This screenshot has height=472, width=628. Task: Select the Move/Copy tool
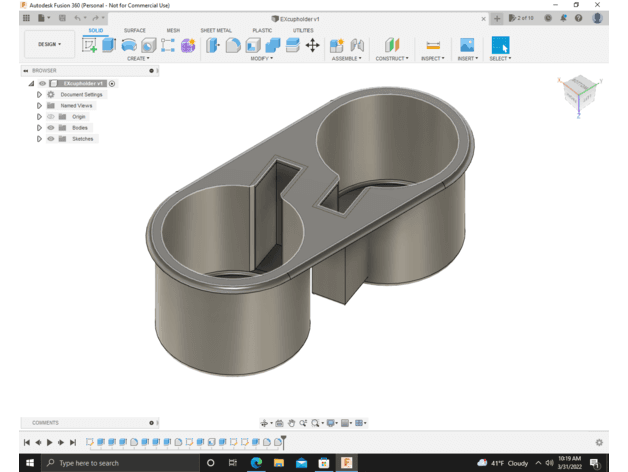pyautogui.click(x=312, y=45)
